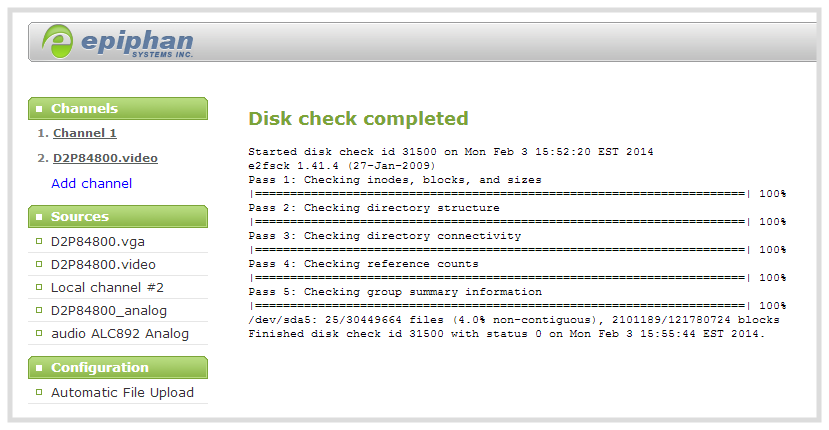Image resolution: width=829 pixels, height=430 pixels.
Task: Click the bullet icon beside Automatic File Upload
Action: tap(39, 392)
